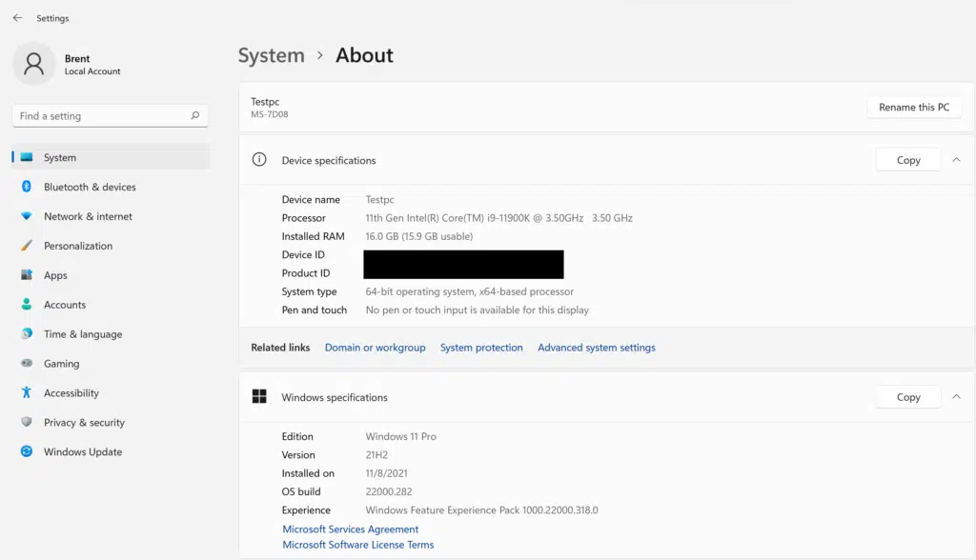The width and height of the screenshot is (976, 560).
Task: Click the Personalization paintbrush icon
Action: click(x=26, y=245)
